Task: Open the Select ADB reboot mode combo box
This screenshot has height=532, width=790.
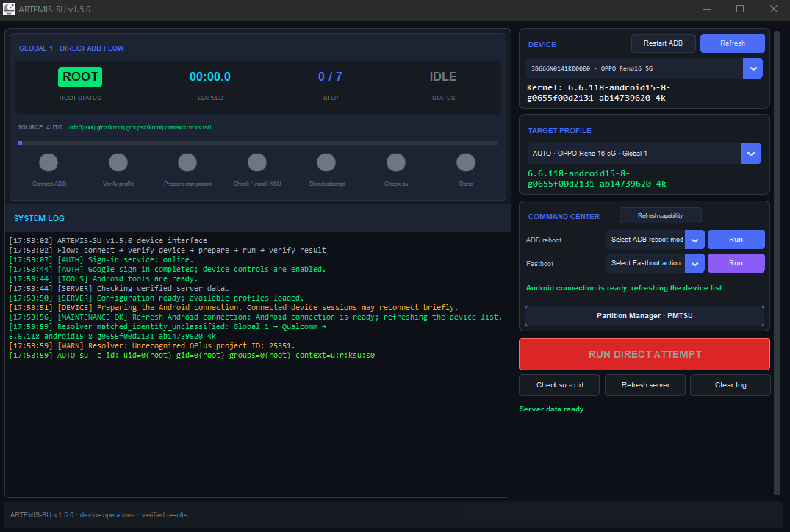Action: pos(656,240)
